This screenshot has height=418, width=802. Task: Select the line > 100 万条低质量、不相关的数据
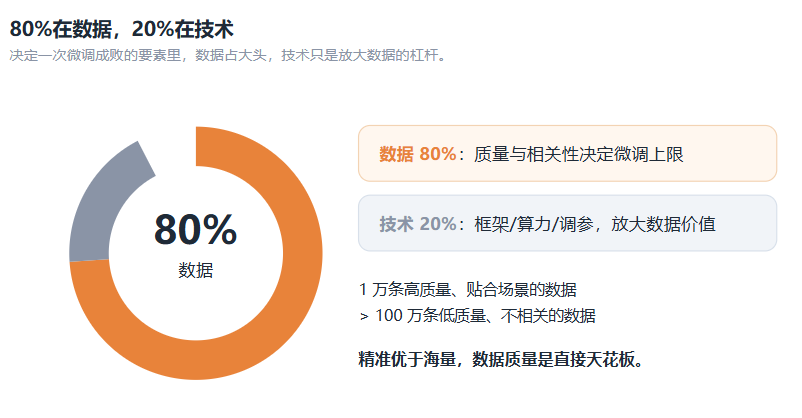[x=477, y=316]
